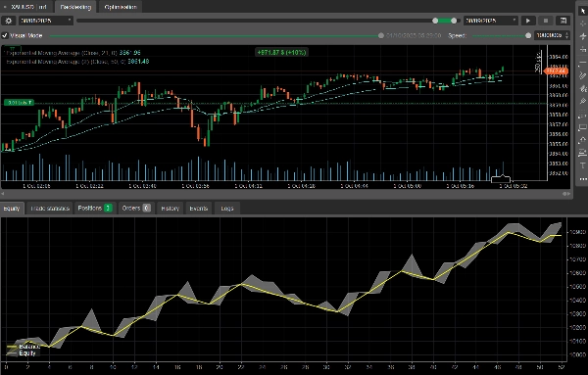The image size is (588, 375).
Task: Click the visual mode progress slider handle
Action: [381, 35]
